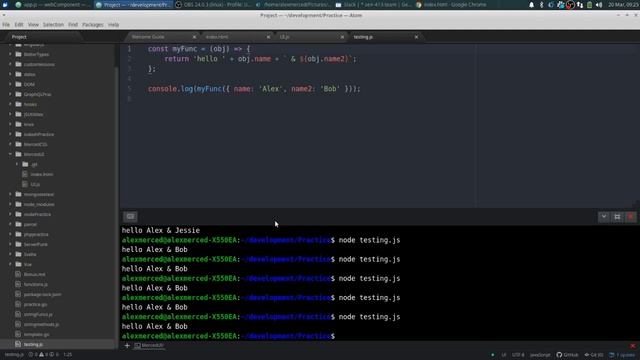The image size is (640, 360).
Task: Open index.html in the MercedUI folder
Action: pos(42,174)
